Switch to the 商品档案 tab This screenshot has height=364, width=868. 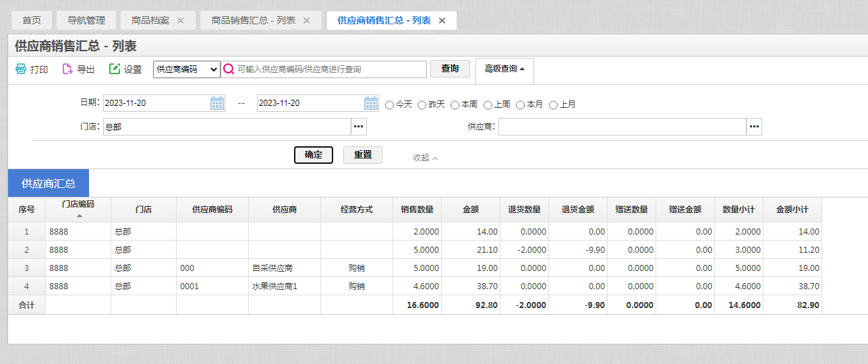[x=150, y=20]
